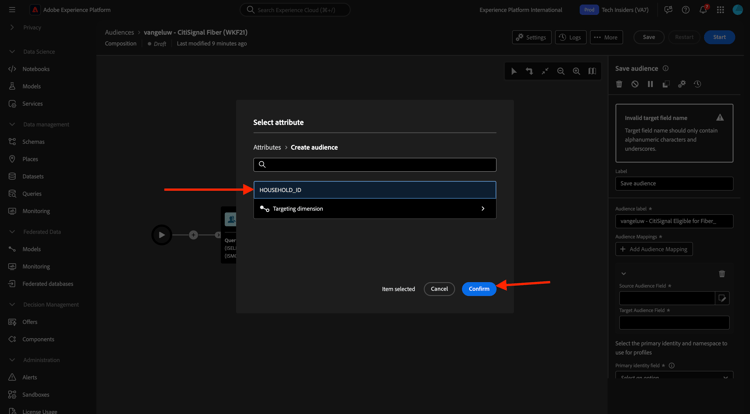
Task: Open the notifications bell icon
Action: (x=703, y=10)
